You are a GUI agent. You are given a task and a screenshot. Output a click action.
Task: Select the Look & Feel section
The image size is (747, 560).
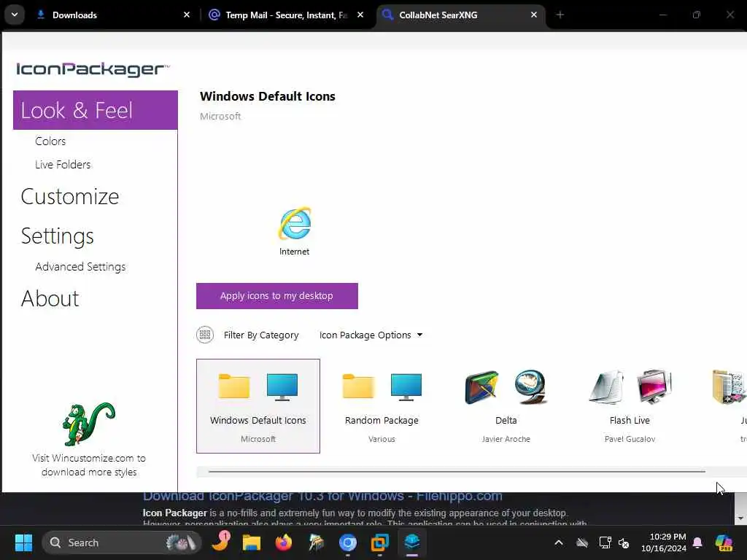coord(96,110)
